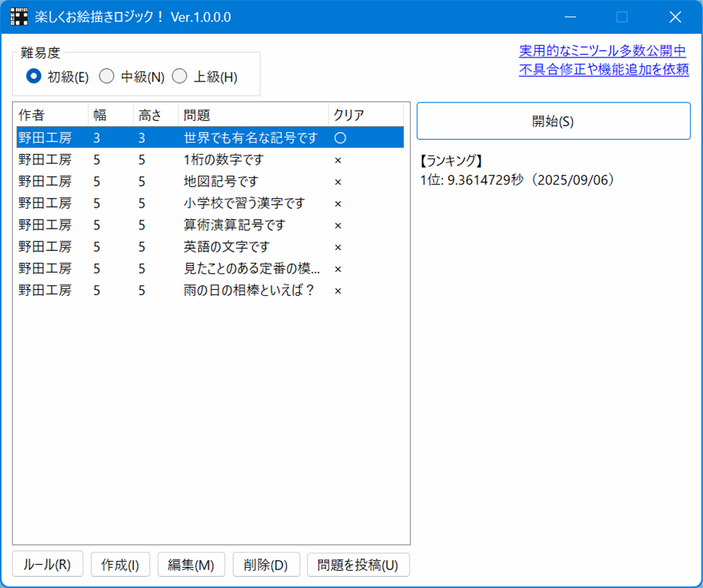Select the 雨の日の相棒といえば？ puzzle row
The height and width of the screenshot is (588, 703).
[210, 290]
